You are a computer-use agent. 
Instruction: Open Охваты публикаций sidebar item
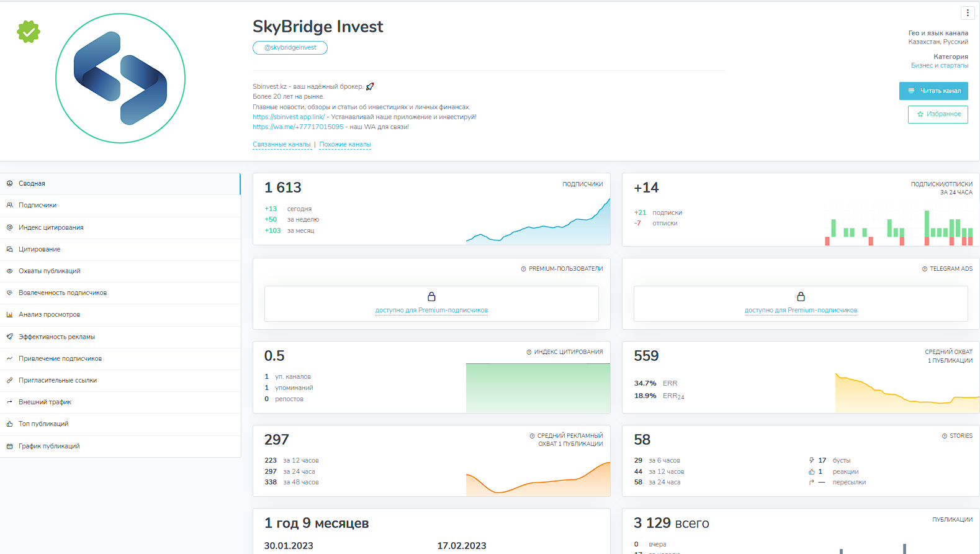tap(120, 271)
